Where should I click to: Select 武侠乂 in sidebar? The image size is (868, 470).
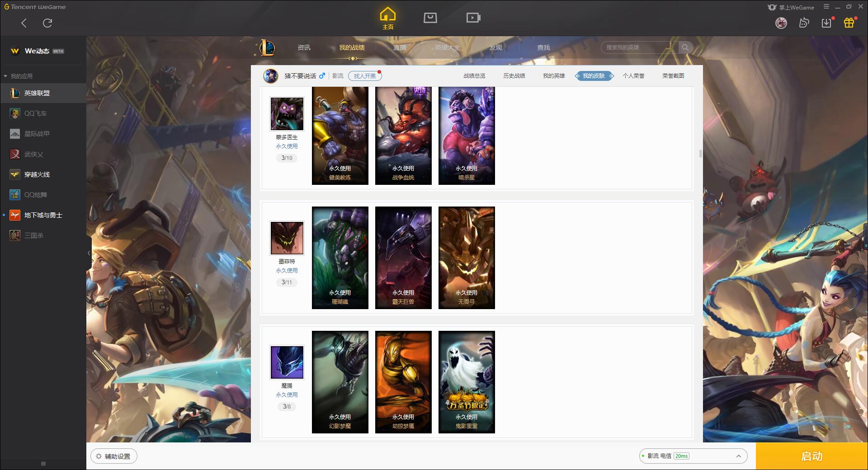43,154
